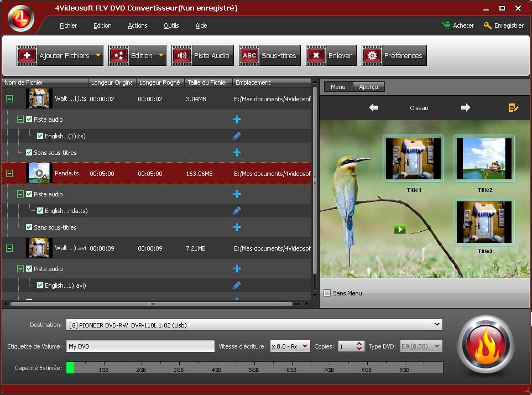Switch to the Aperçu tab
This screenshot has height=395, width=532.
point(368,87)
